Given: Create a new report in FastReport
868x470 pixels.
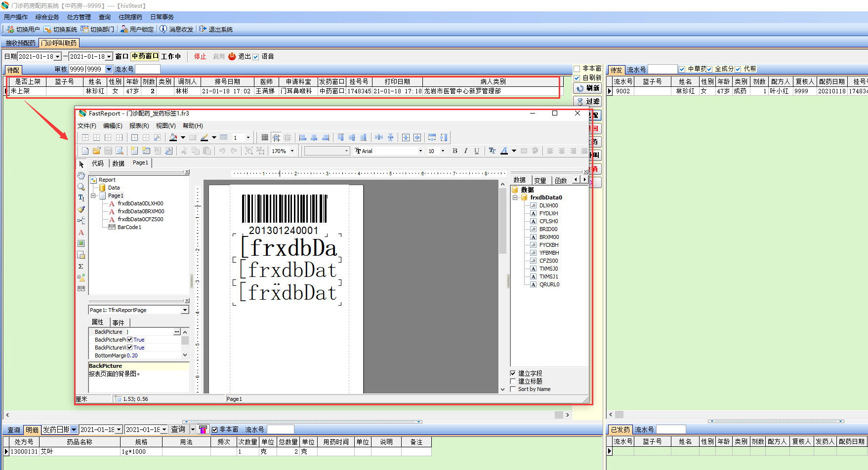Looking at the screenshot, I should [85, 151].
